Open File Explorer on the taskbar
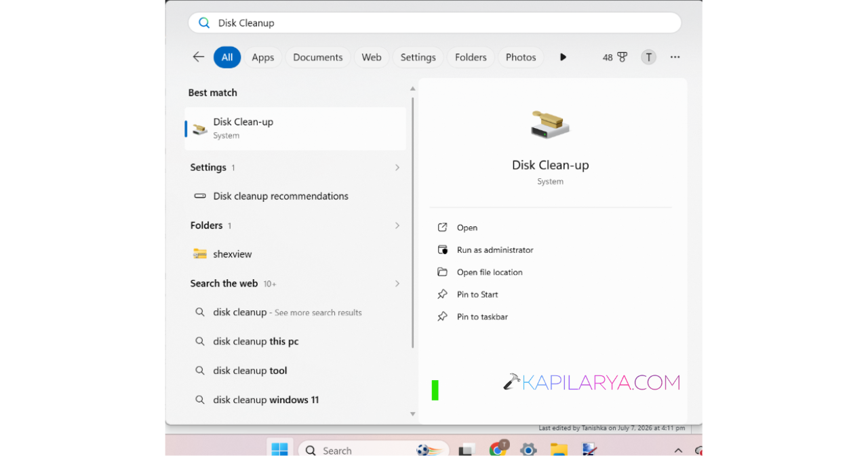868x456 pixels. (559, 450)
